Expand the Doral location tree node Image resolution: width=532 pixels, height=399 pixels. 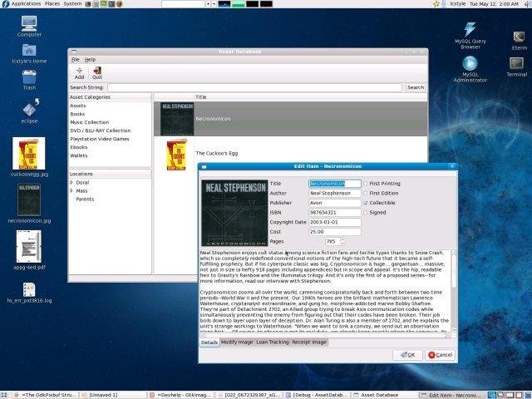[x=71, y=183]
